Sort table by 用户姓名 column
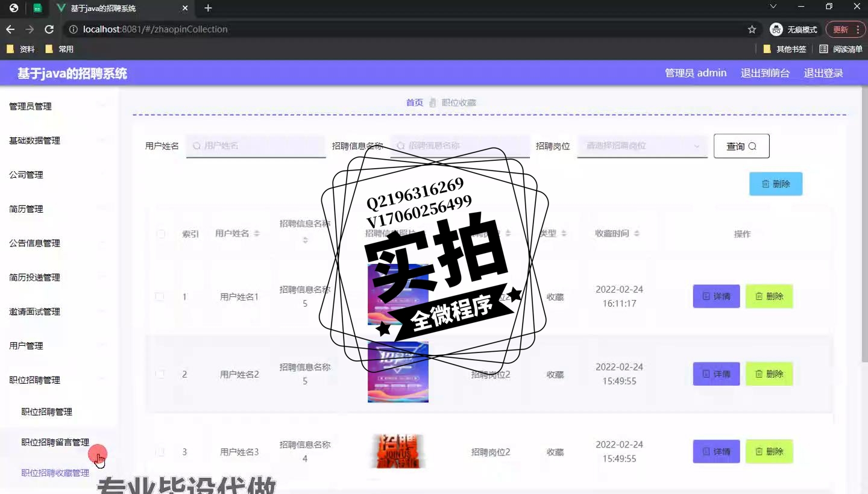Screen dimensions: 868x494 click(x=257, y=234)
